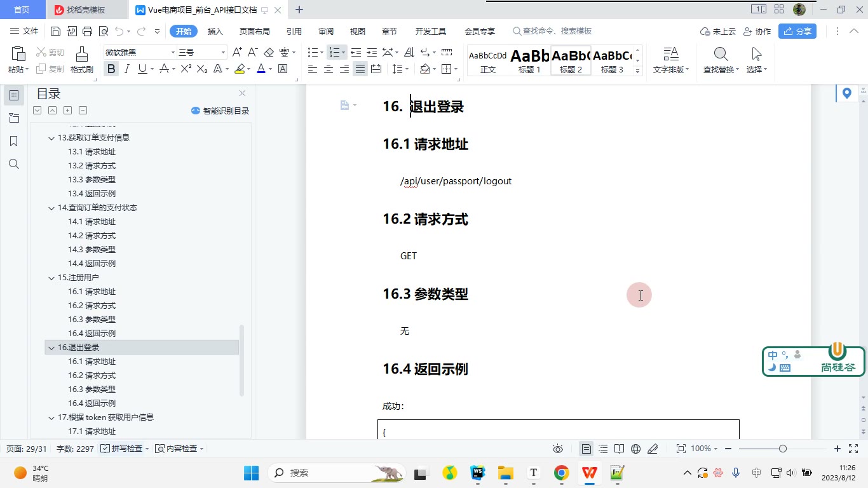The image size is (868, 488).
Task: Open the bookmark sidebar icon
Action: point(14,141)
